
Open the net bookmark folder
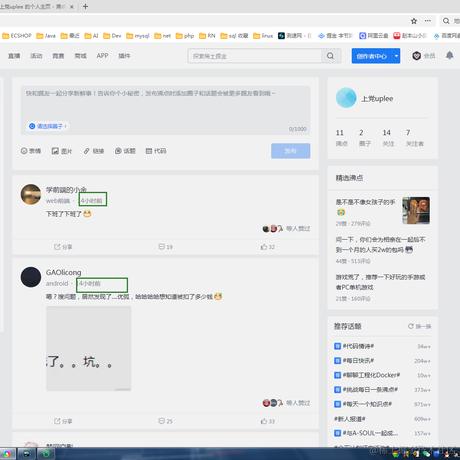tap(163, 36)
